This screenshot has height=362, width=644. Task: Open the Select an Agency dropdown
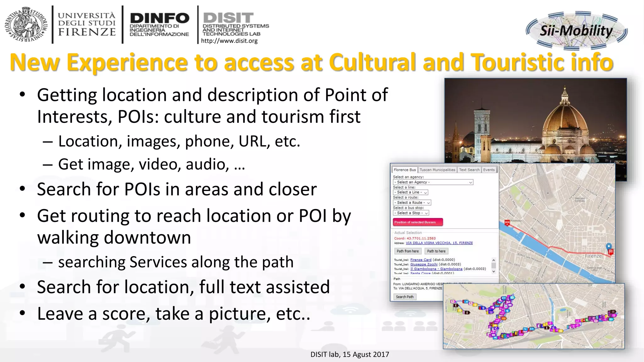433,182
